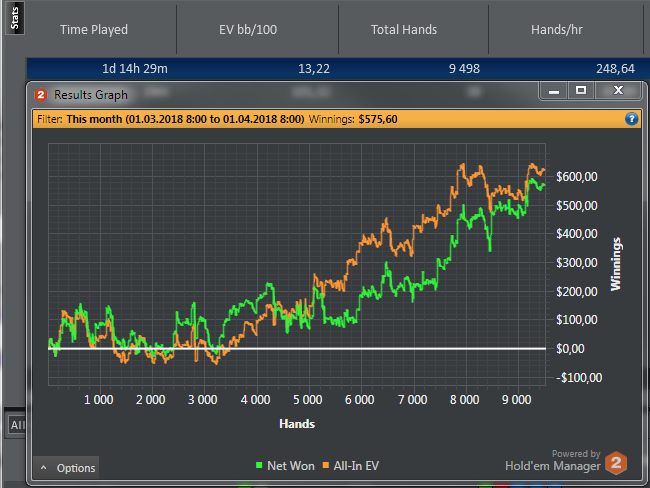Viewport: 650px width, 488px height.
Task: Expand the Options panel
Action: click(66, 468)
